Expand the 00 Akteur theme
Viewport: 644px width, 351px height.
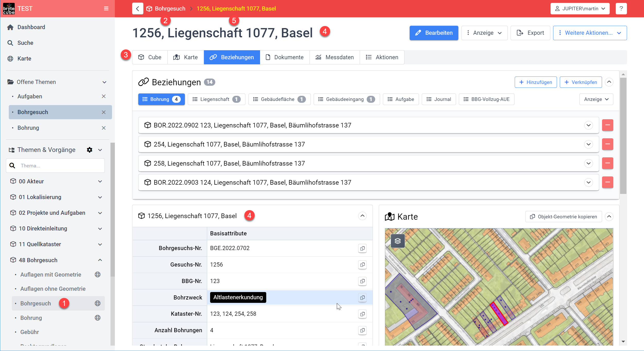[100, 181]
